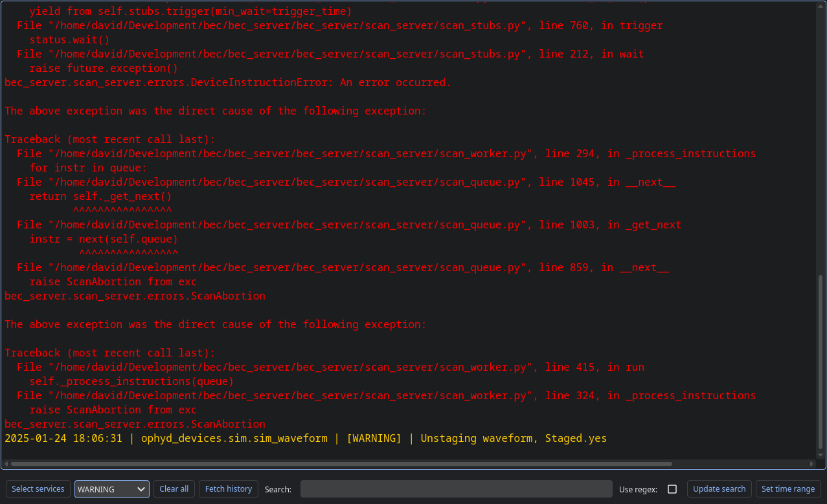Fetch history of log messages
The width and height of the screenshot is (827, 504).
click(229, 489)
